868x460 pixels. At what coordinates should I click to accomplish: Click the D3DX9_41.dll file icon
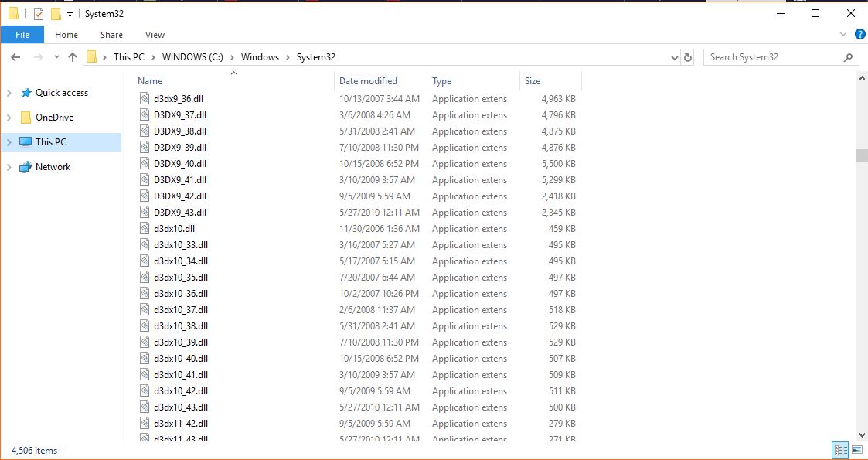pos(145,180)
